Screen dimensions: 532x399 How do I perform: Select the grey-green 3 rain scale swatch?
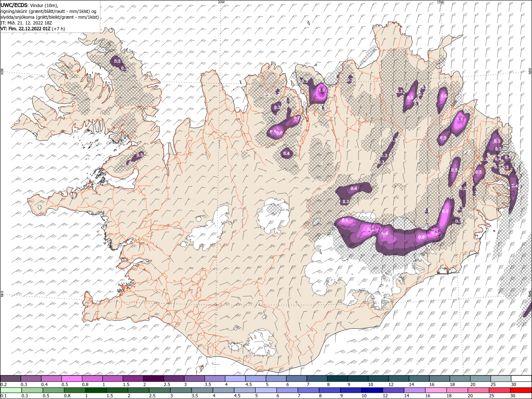tap(181, 390)
